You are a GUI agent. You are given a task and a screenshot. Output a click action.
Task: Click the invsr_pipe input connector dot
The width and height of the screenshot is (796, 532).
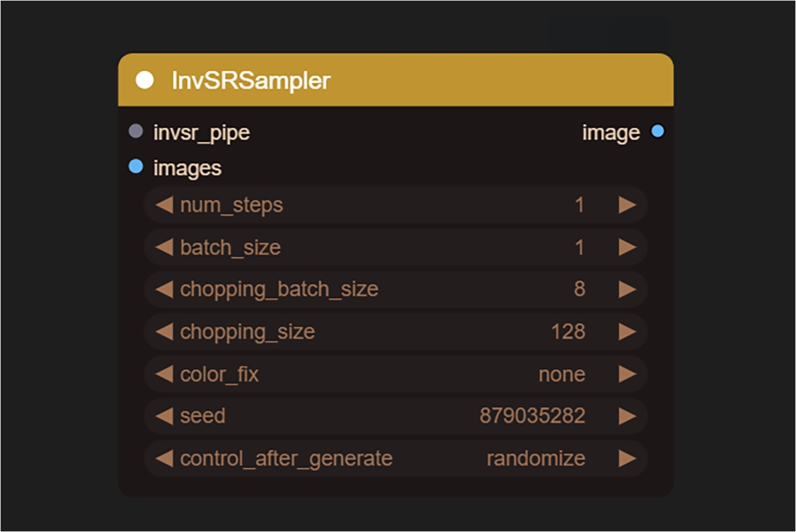(x=136, y=131)
